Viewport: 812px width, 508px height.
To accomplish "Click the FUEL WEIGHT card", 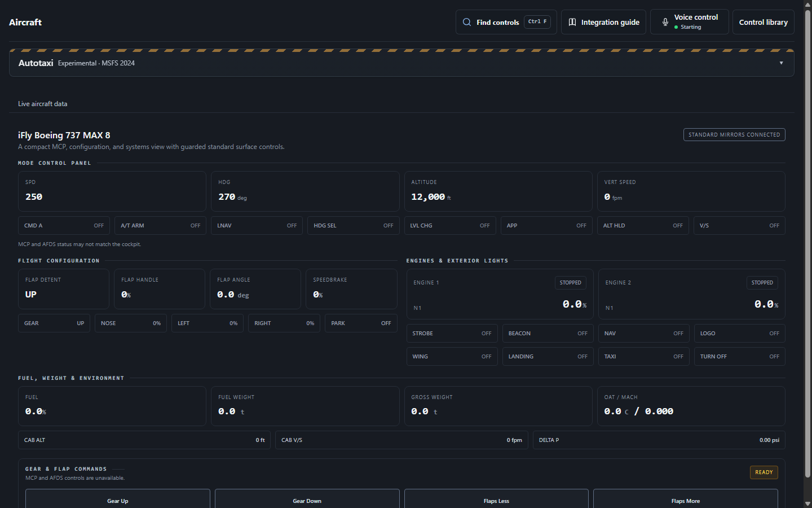I will point(305,406).
